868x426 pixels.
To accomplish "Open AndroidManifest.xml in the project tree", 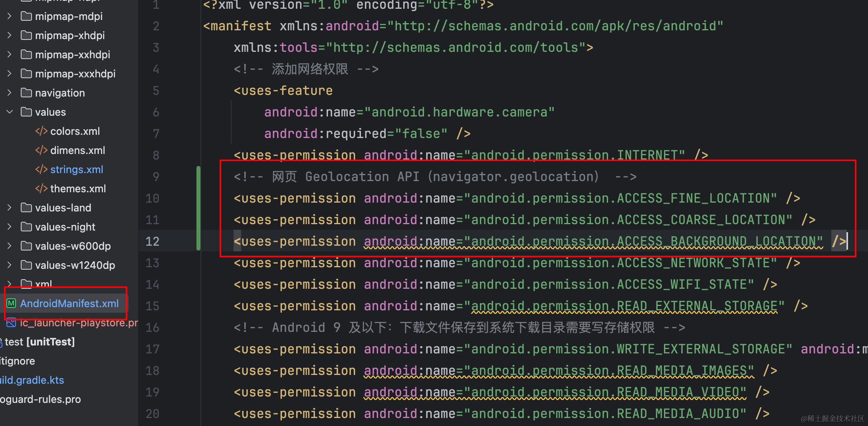I will tap(69, 304).
